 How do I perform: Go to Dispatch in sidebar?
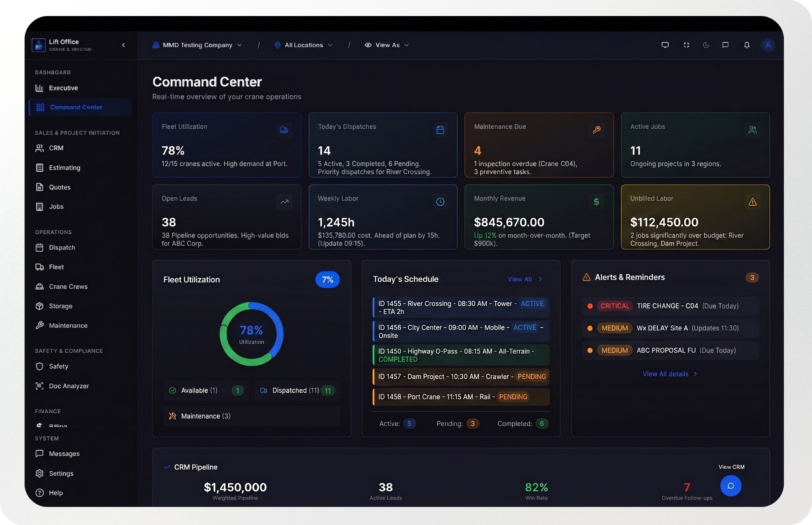pyautogui.click(x=80, y=247)
